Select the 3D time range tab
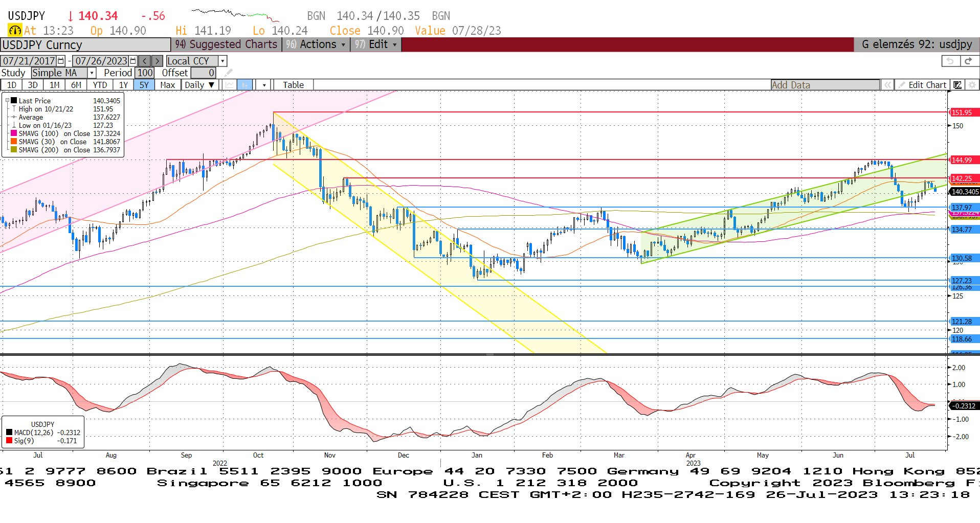This screenshot has width=980, height=523. [33, 85]
